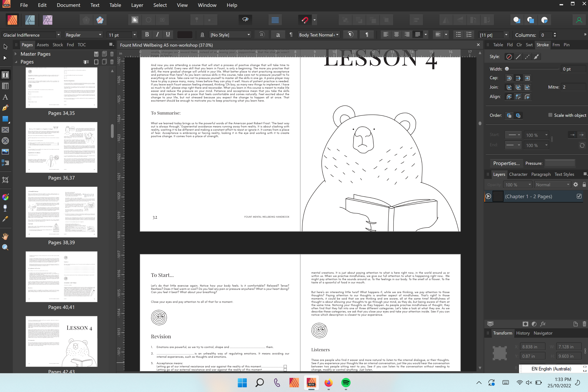This screenshot has width=588, height=392.
Task: Click the Swt swatches panel tab
Action: (x=529, y=45)
